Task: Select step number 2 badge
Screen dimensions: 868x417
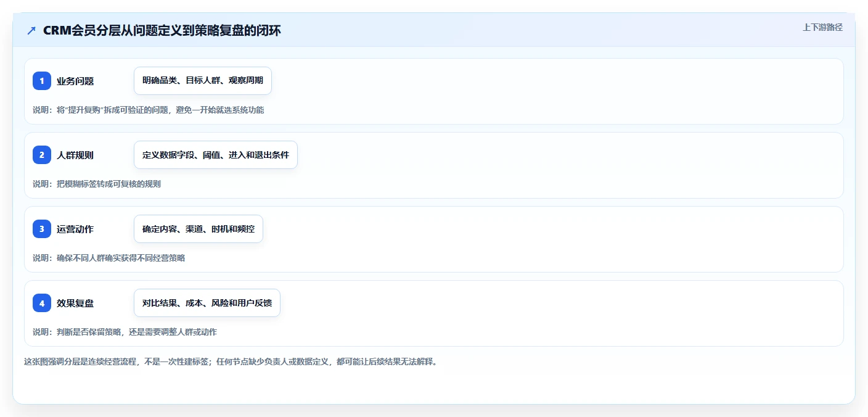Action: 42,155
